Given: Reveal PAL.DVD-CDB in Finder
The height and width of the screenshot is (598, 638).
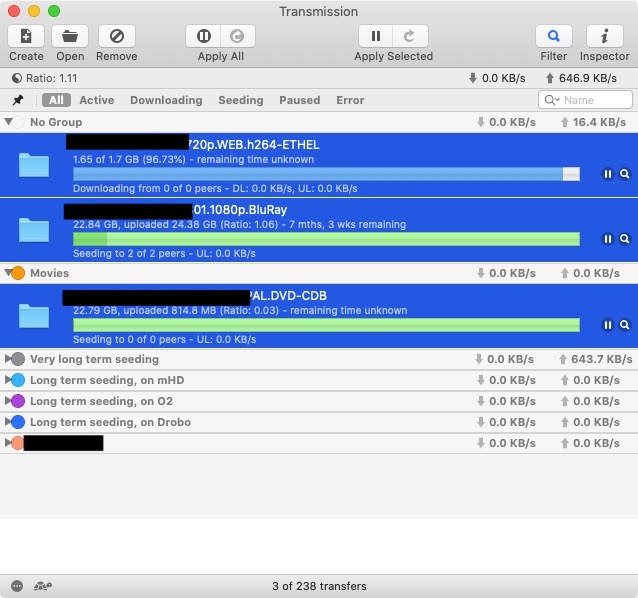Looking at the screenshot, I should click(x=625, y=325).
